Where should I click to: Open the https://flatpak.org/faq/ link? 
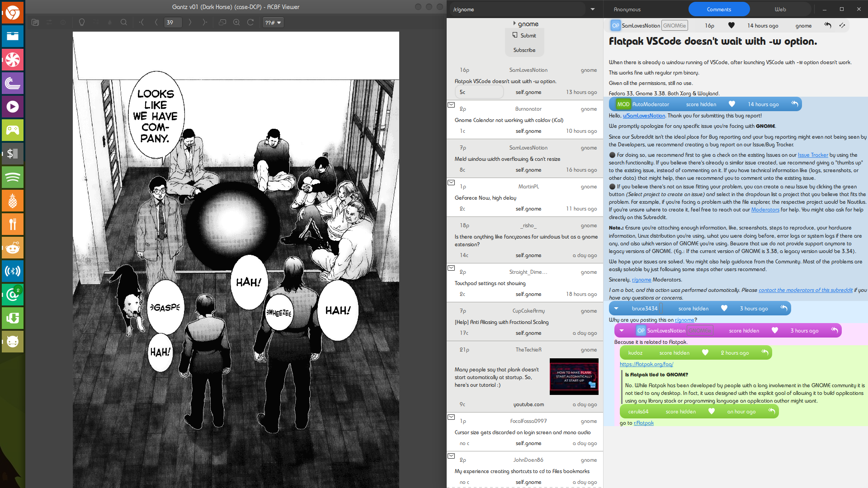tap(646, 364)
